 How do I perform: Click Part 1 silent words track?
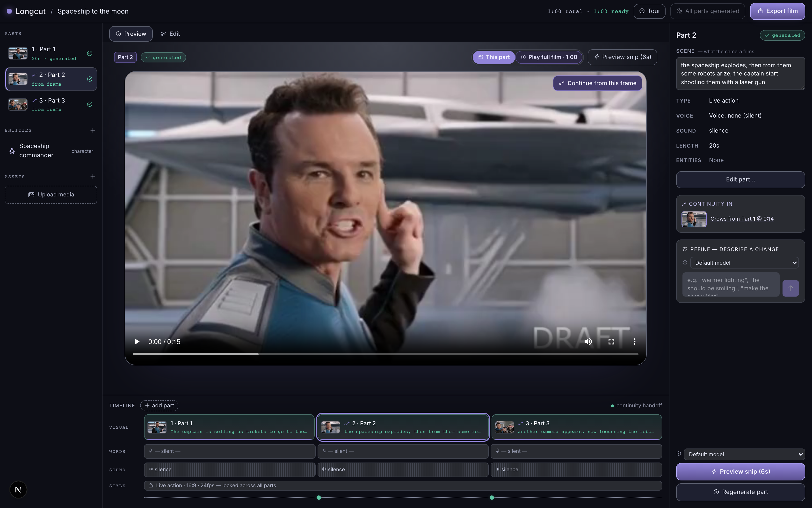point(230,451)
